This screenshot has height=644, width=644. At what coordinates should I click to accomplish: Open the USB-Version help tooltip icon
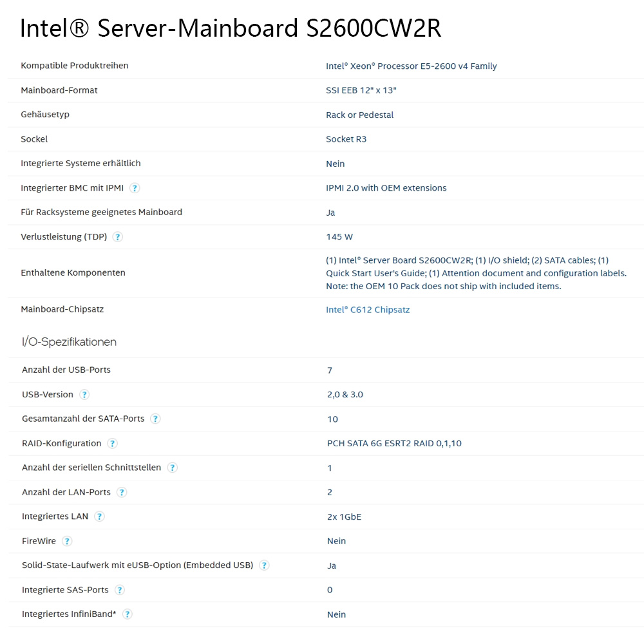tap(84, 395)
